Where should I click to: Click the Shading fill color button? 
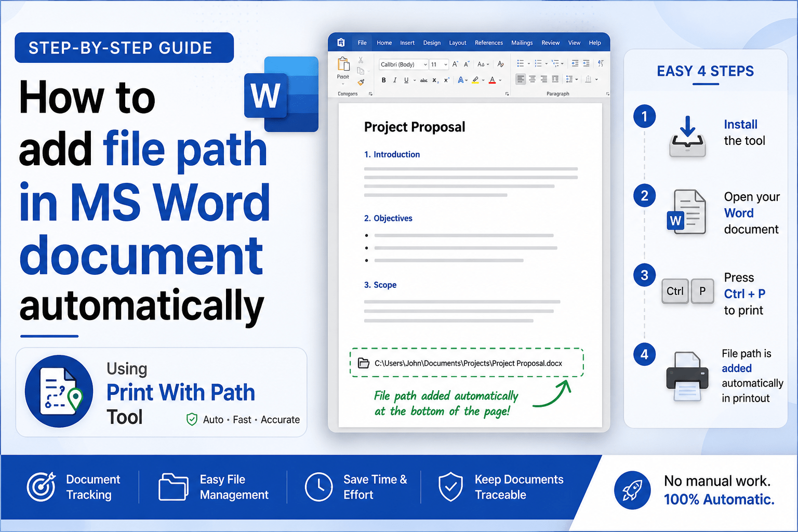(589, 79)
